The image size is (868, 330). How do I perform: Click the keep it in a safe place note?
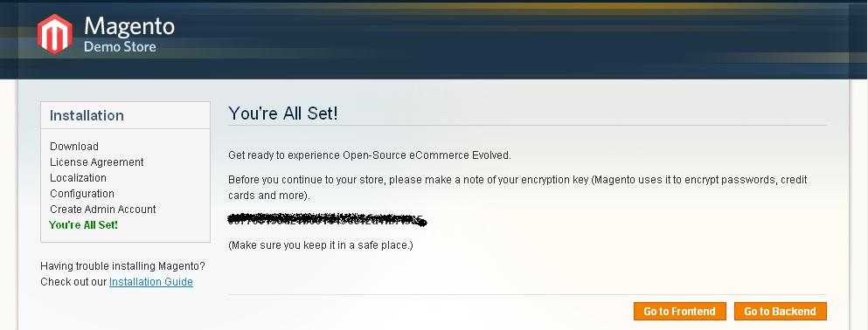321,244
